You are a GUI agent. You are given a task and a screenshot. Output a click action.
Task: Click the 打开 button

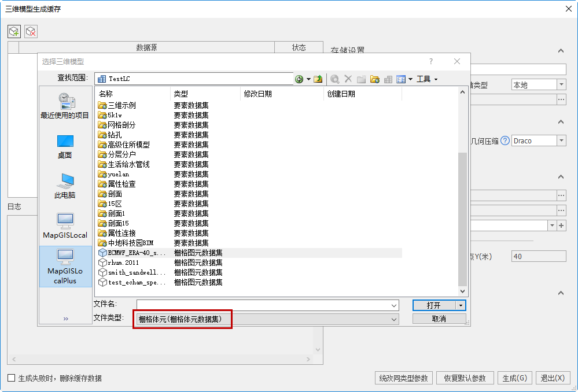point(434,305)
